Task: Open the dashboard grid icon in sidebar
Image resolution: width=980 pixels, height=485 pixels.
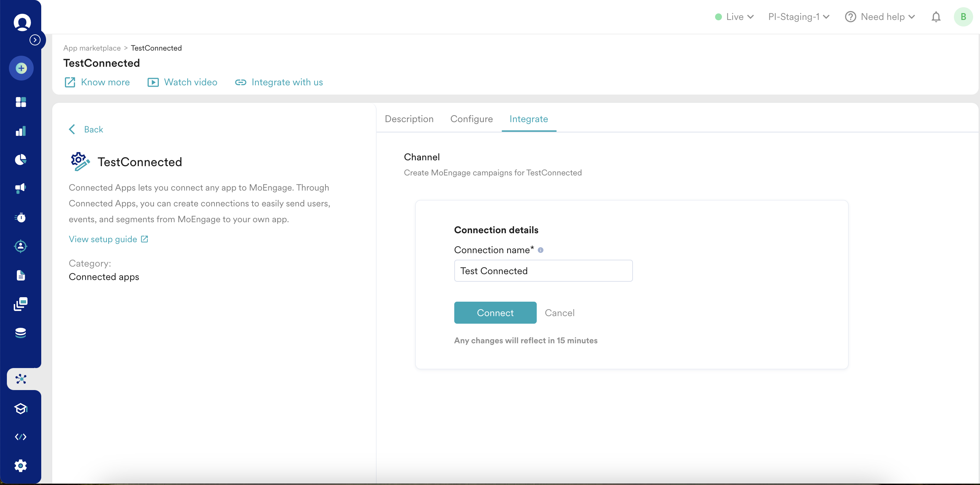Action: tap(21, 102)
